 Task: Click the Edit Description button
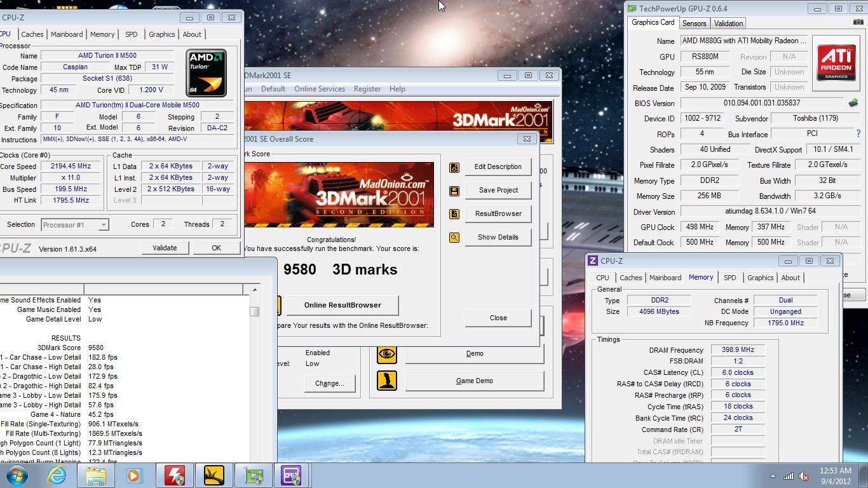498,166
